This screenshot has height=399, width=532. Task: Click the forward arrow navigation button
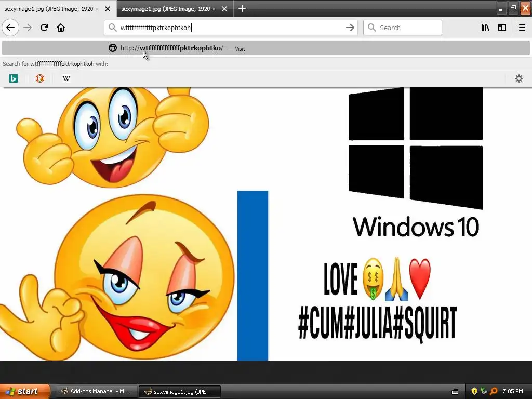pos(28,28)
